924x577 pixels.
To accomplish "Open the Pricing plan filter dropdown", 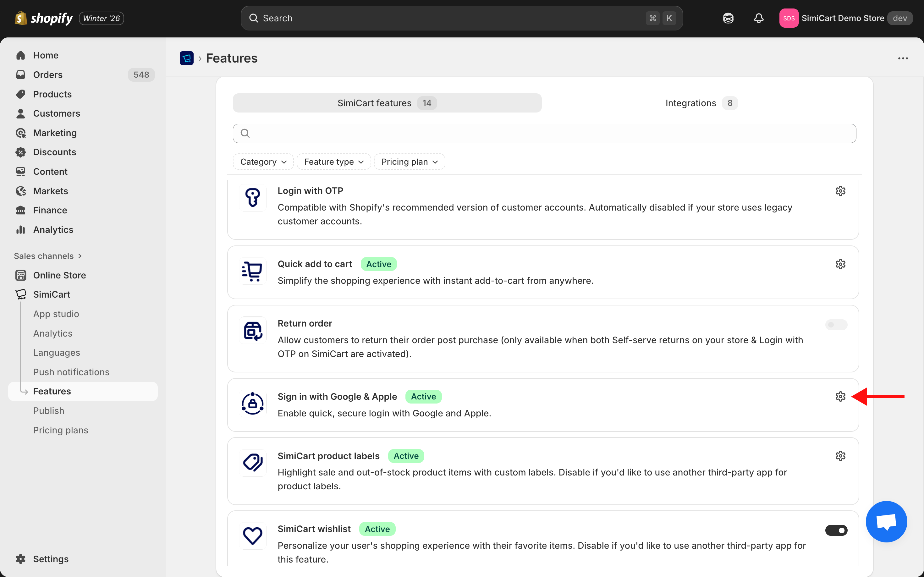I will pyautogui.click(x=409, y=162).
